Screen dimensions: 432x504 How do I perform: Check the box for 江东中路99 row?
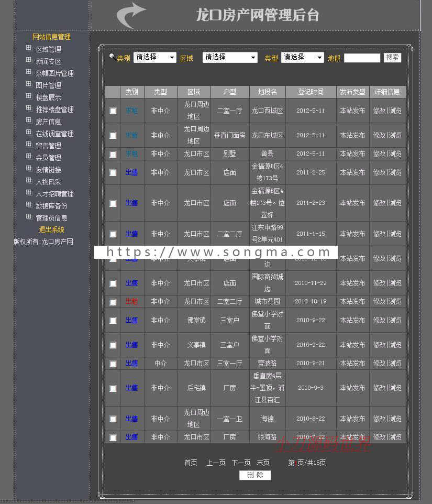point(113,234)
